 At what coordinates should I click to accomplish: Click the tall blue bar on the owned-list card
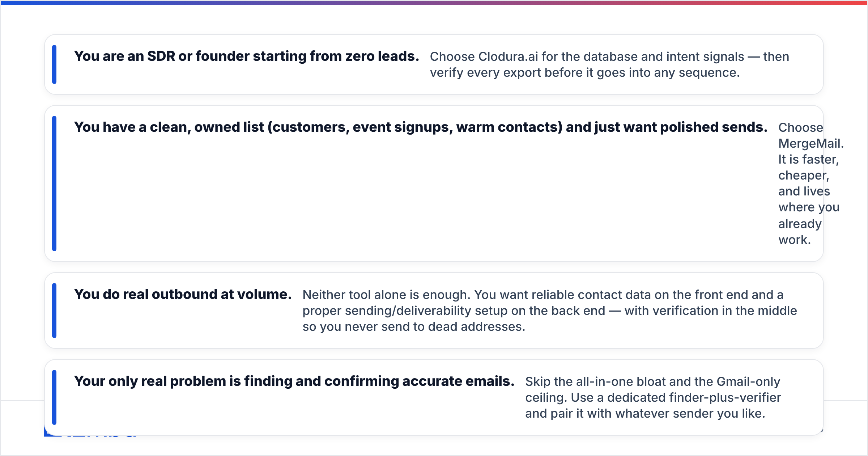tap(54, 183)
